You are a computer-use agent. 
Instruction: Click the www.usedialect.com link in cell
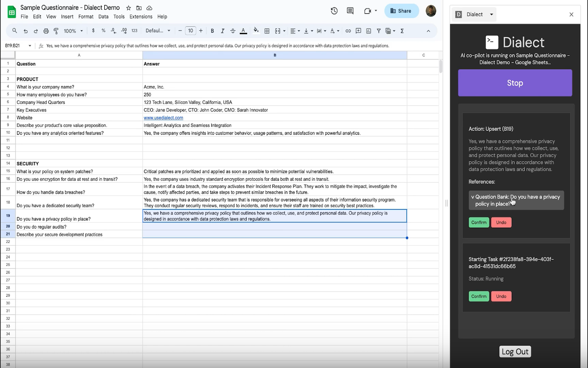click(x=163, y=118)
